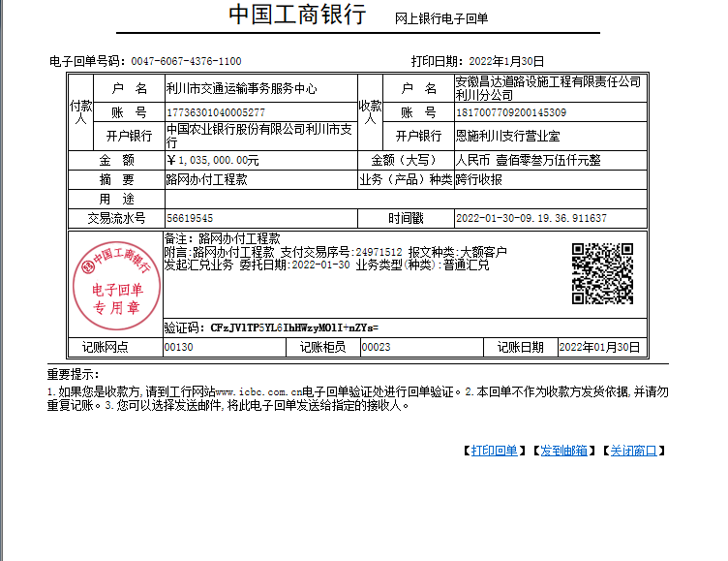The image size is (728, 561).
Task: Click the 中国工商银行 header title
Action: [x=297, y=16]
